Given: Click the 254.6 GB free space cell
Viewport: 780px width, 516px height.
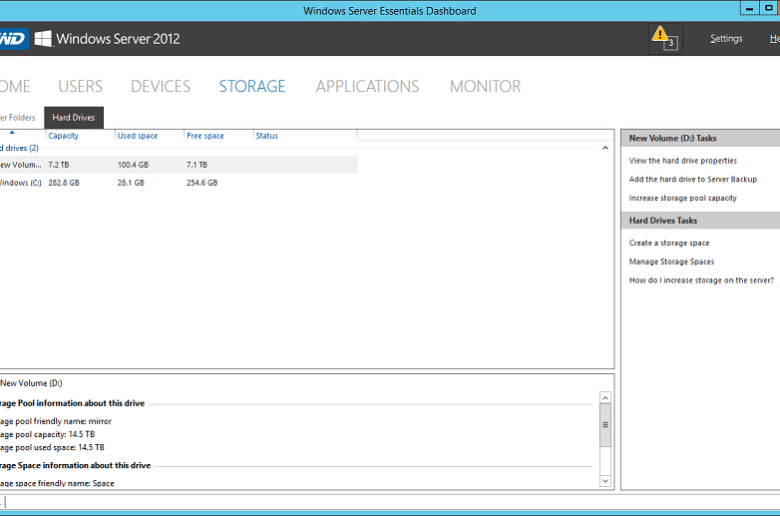Looking at the screenshot, I should click(202, 183).
